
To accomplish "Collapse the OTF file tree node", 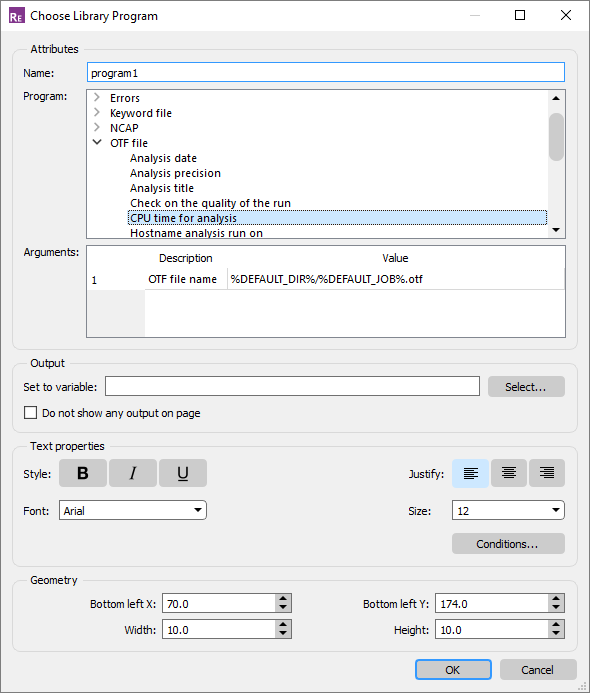I will click(97, 143).
